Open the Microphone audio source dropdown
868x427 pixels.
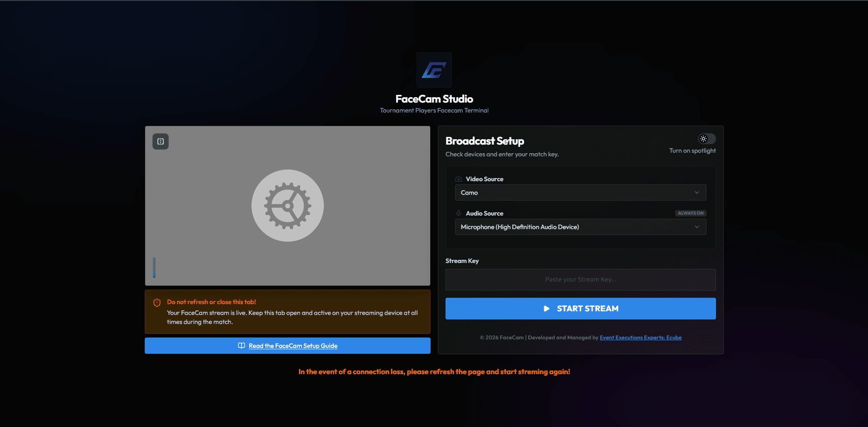[x=580, y=227]
